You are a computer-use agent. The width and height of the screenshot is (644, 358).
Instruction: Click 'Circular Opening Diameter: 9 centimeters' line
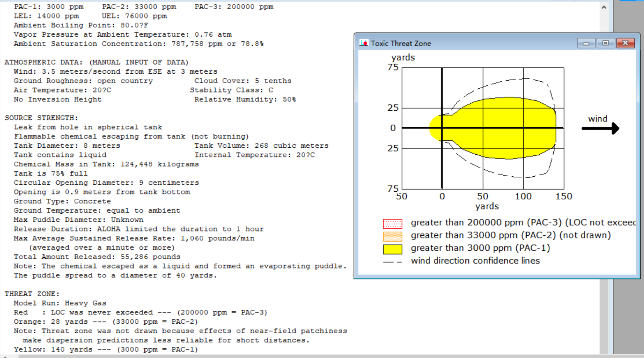coord(106,183)
